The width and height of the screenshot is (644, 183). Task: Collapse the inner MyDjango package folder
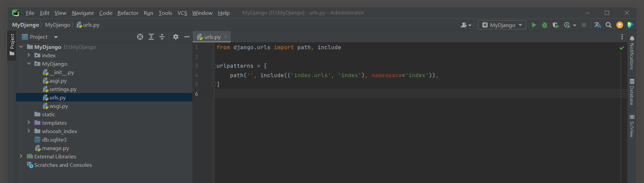29,64
